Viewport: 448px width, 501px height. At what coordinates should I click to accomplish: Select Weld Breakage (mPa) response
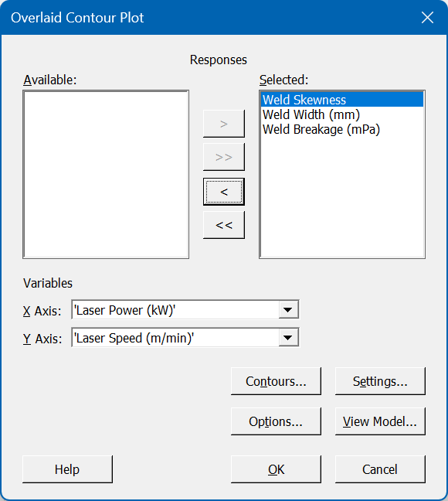pos(342,129)
